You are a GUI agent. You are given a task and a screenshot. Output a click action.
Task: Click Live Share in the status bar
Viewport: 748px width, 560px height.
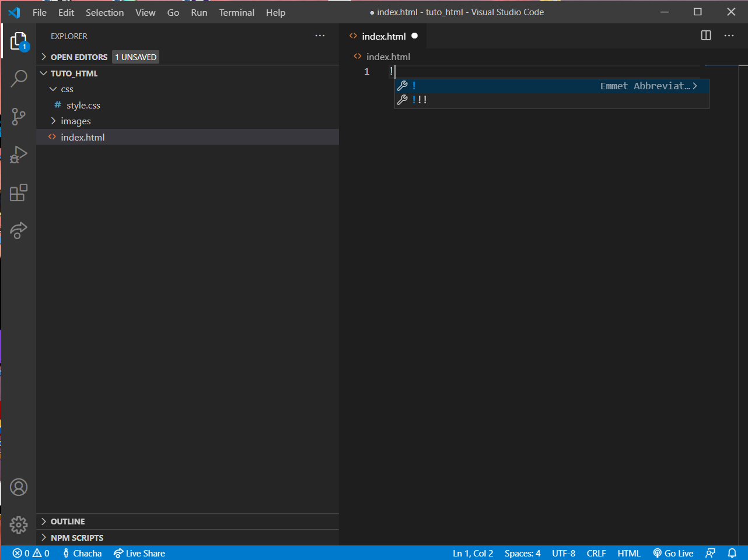coord(139,553)
